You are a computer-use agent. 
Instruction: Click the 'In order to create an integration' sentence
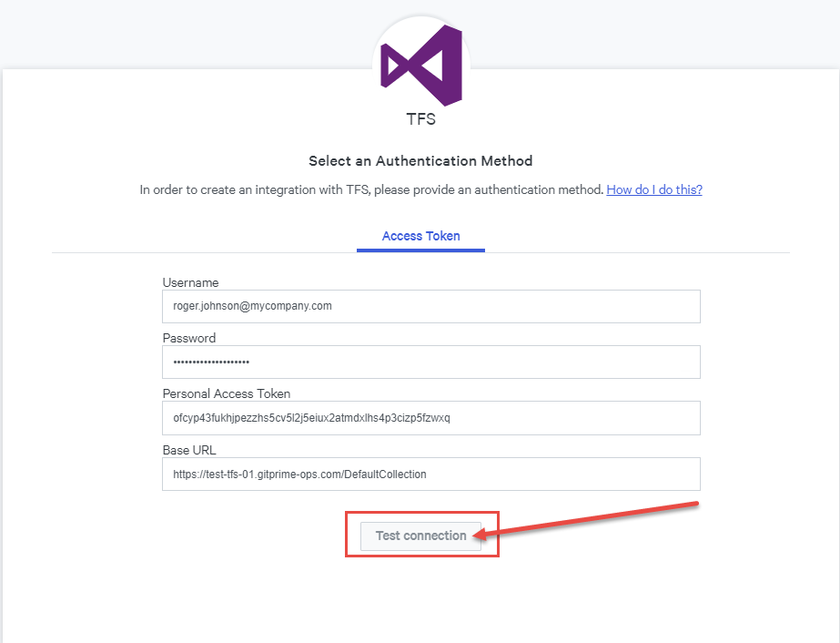click(x=372, y=189)
